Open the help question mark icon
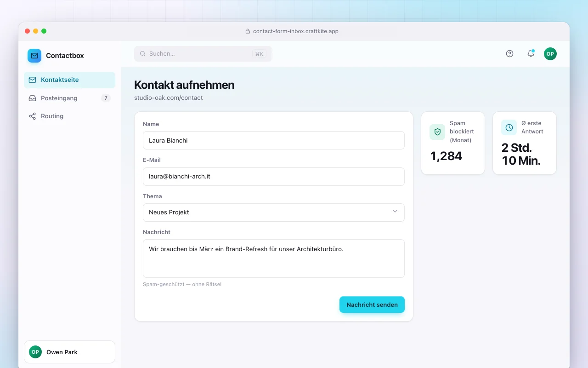Image resolution: width=588 pixels, height=368 pixels. coord(509,54)
